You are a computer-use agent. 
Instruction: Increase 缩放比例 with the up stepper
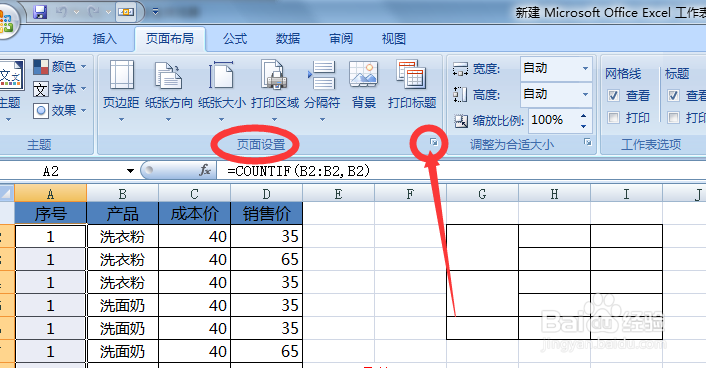584,116
